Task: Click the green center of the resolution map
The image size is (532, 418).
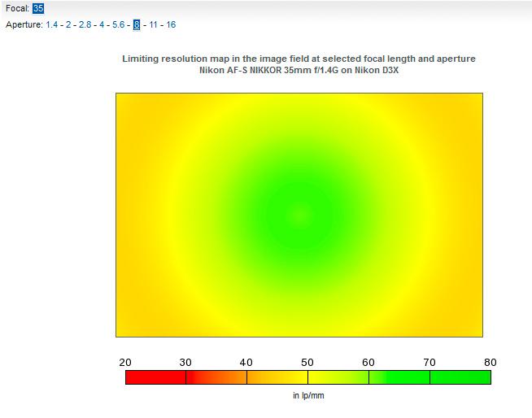Action: pyautogui.click(x=299, y=216)
